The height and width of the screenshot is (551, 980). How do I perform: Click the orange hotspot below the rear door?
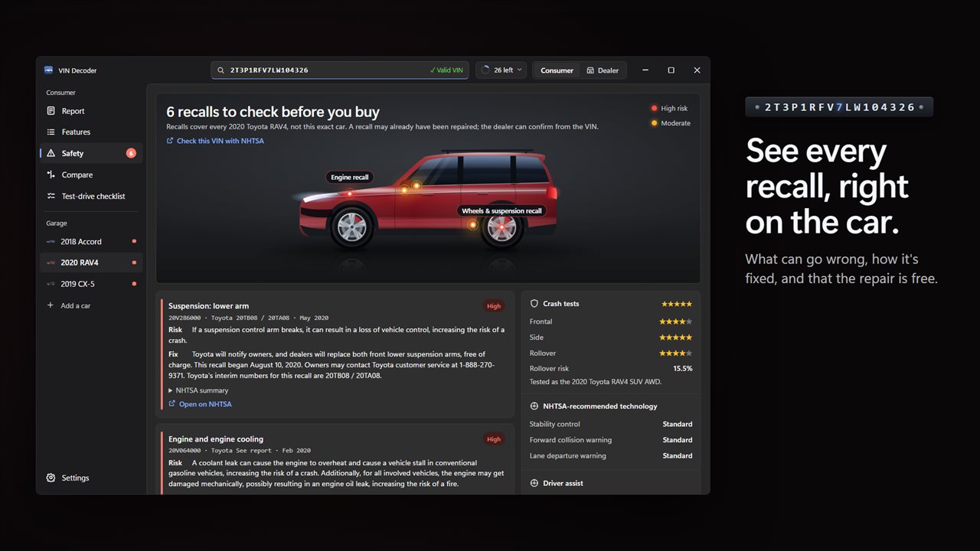point(473,224)
